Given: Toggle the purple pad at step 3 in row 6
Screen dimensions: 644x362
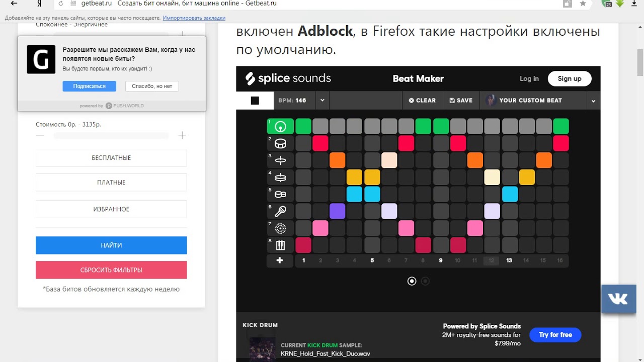Looking at the screenshot, I should tap(338, 211).
